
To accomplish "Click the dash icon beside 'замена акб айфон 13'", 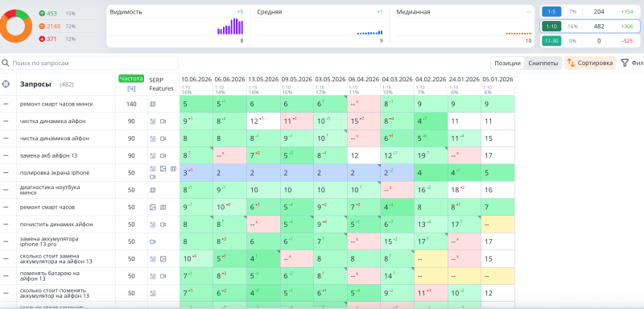I will coord(6,156).
